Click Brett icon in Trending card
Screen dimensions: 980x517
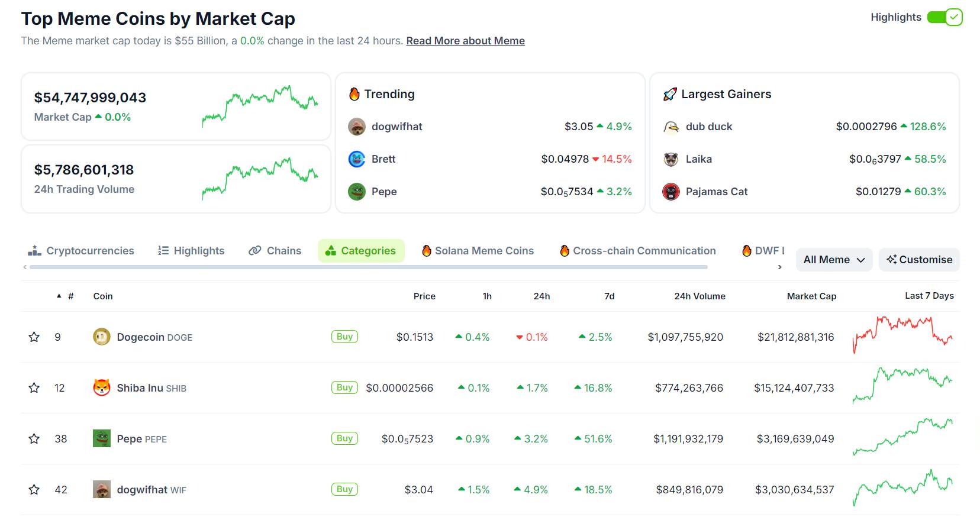tap(357, 159)
